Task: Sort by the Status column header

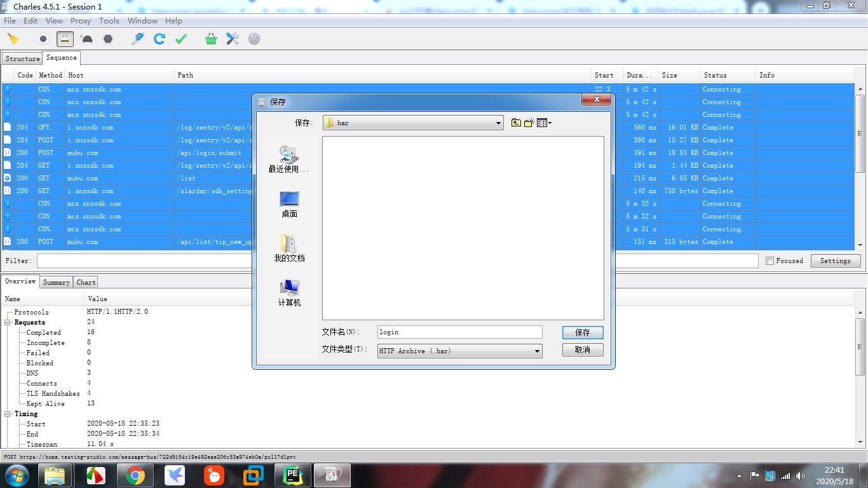Action: [x=728, y=75]
